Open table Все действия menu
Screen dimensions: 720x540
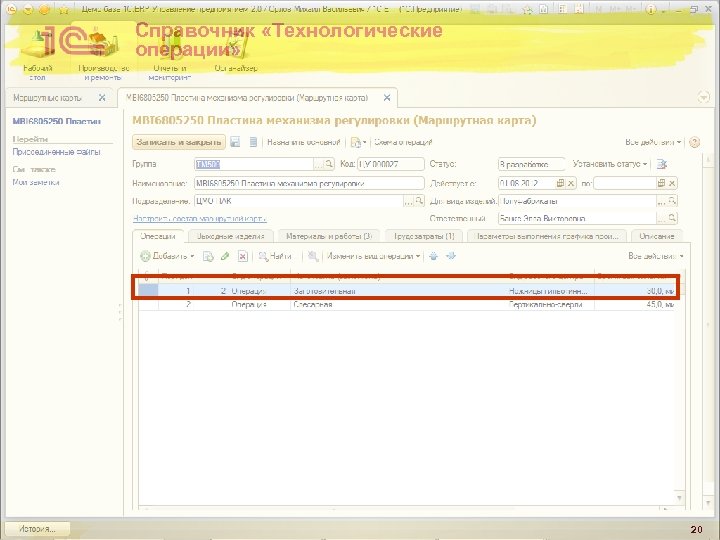(656, 256)
